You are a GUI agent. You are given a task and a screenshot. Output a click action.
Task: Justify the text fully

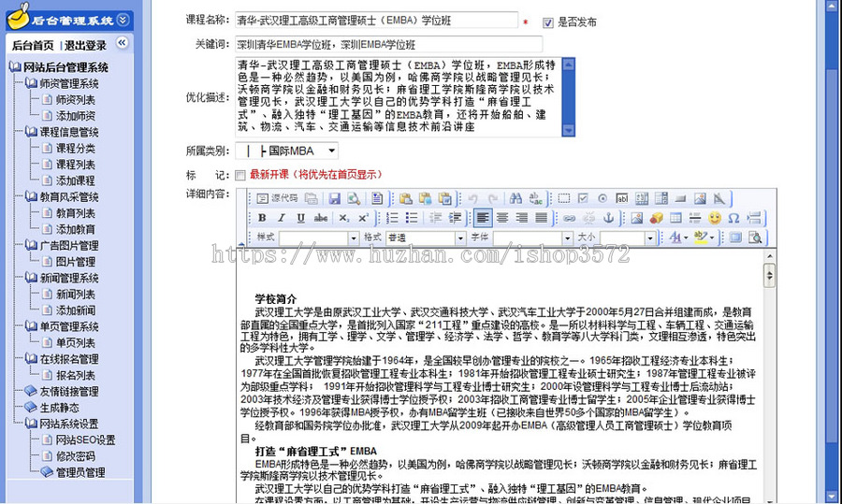(542, 218)
